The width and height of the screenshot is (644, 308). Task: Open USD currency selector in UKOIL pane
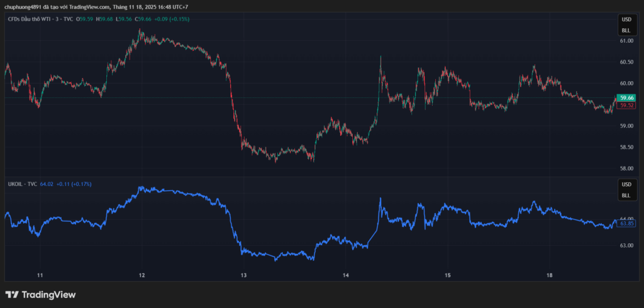[626, 185]
